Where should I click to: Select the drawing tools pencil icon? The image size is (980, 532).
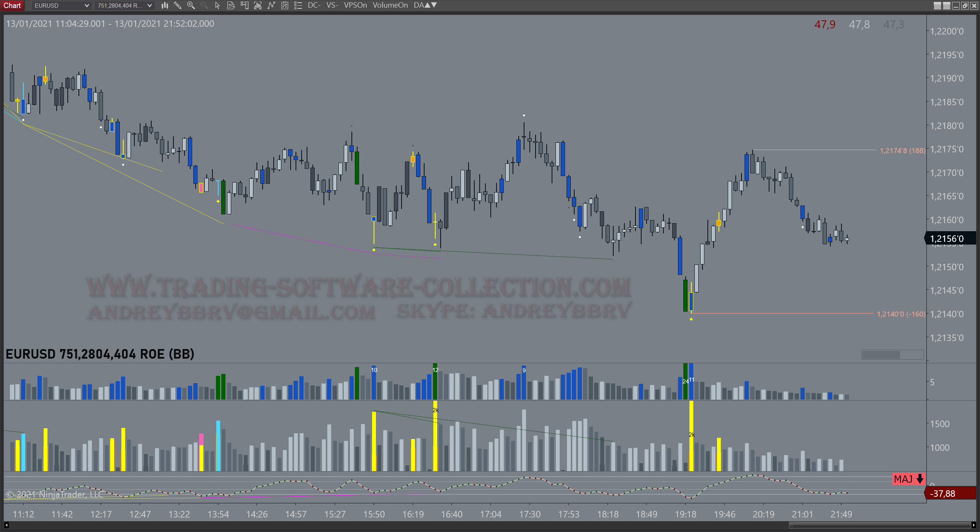click(177, 5)
